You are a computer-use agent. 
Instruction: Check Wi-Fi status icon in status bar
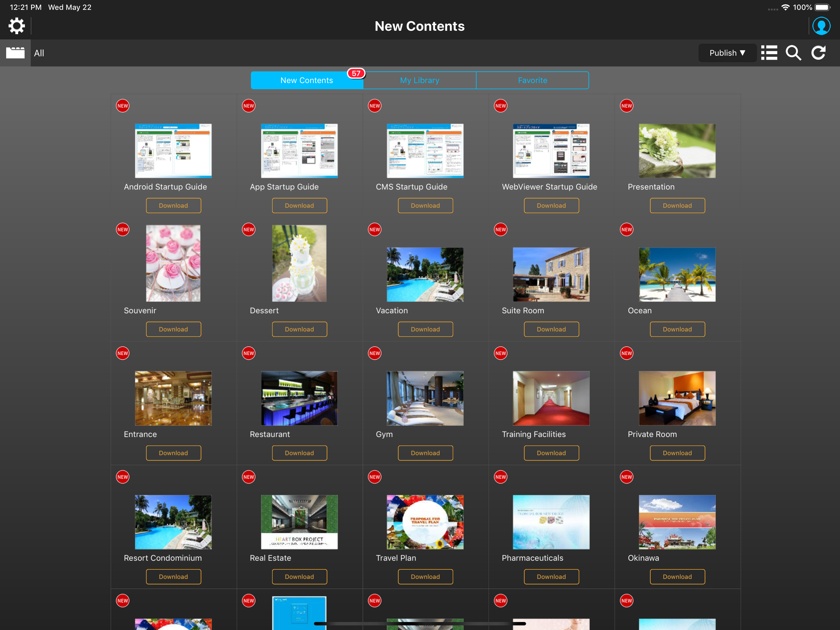click(x=785, y=7)
